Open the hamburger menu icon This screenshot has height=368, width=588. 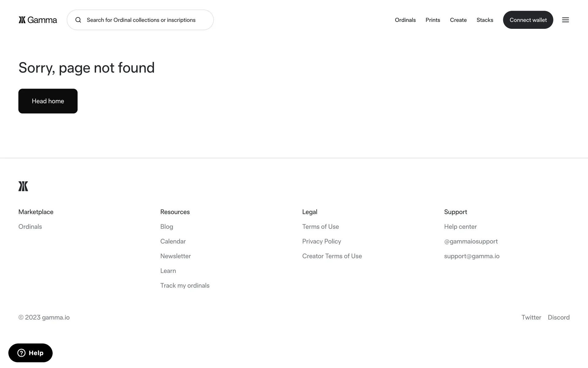point(565,20)
